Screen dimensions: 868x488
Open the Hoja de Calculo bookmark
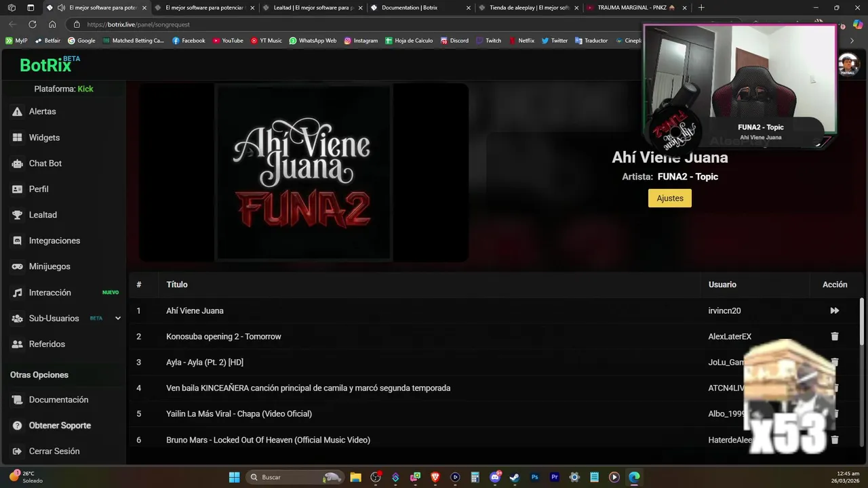(x=409, y=41)
